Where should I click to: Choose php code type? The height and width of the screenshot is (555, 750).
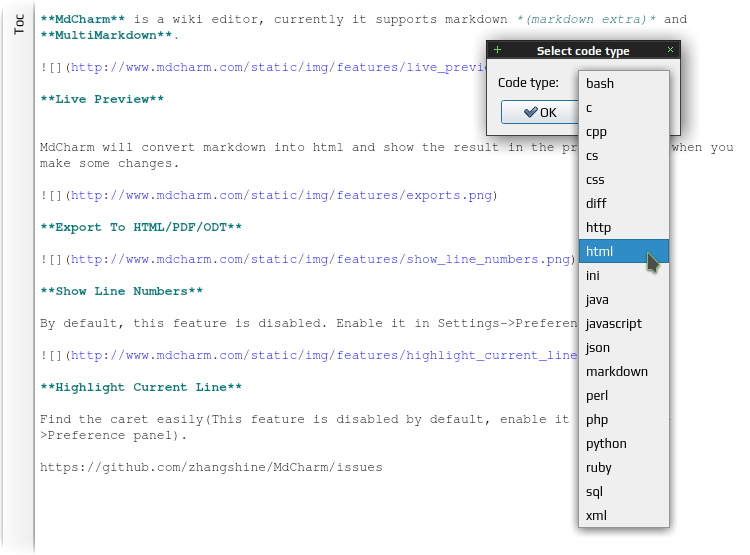pyautogui.click(x=624, y=420)
